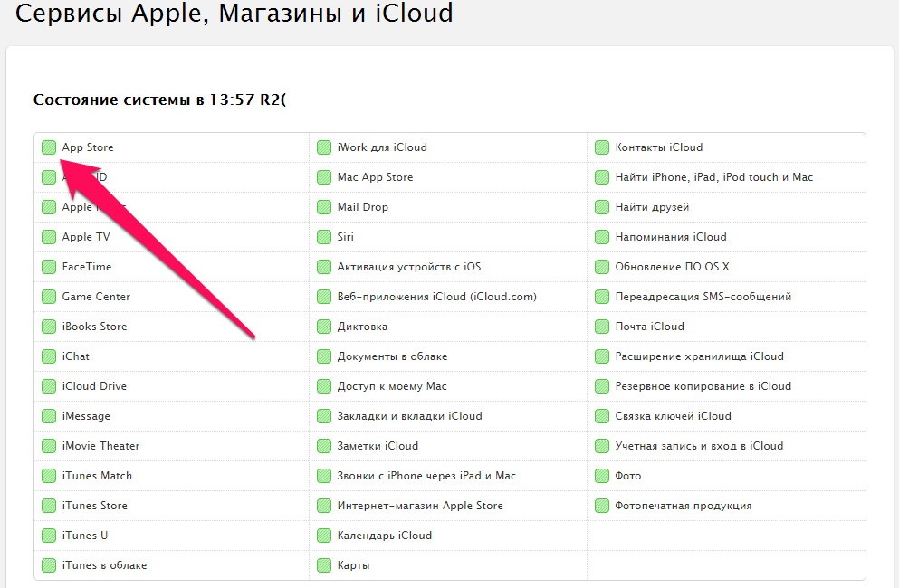
Task: Click the iTunes в облаке text
Action: [x=104, y=564]
